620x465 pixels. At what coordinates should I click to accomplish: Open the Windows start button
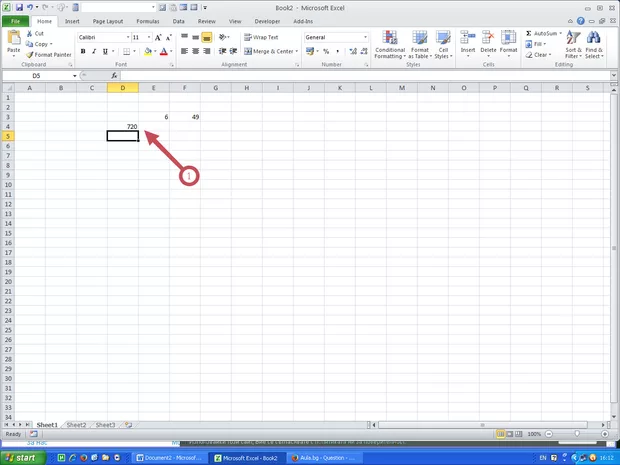tap(23, 458)
